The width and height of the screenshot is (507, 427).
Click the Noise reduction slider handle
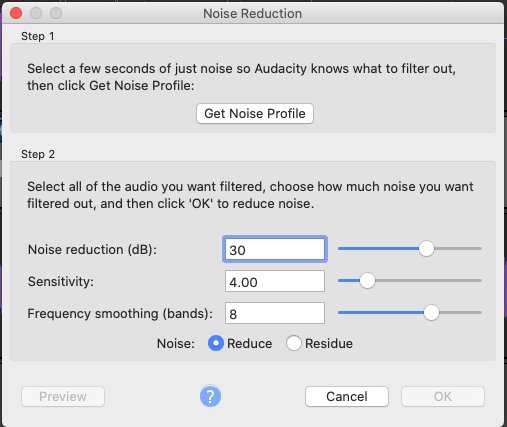[426, 249]
